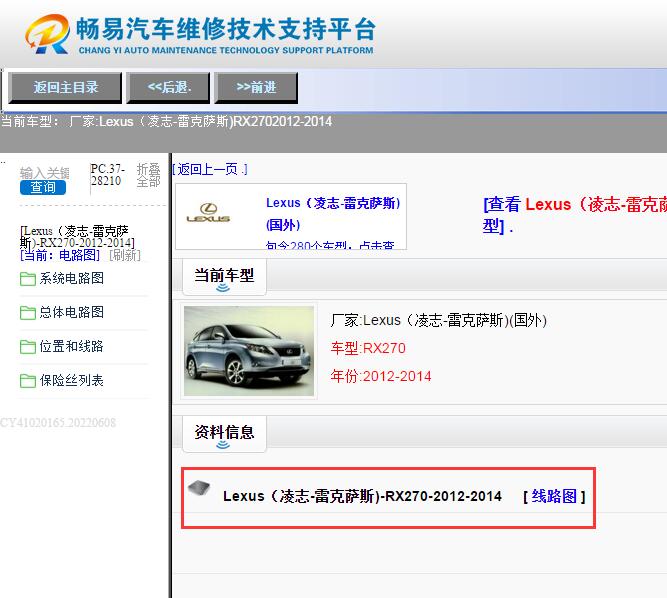The height and width of the screenshot is (598, 667).
Task: Open the 保险丝列表 folder icon
Action: coord(28,381)
